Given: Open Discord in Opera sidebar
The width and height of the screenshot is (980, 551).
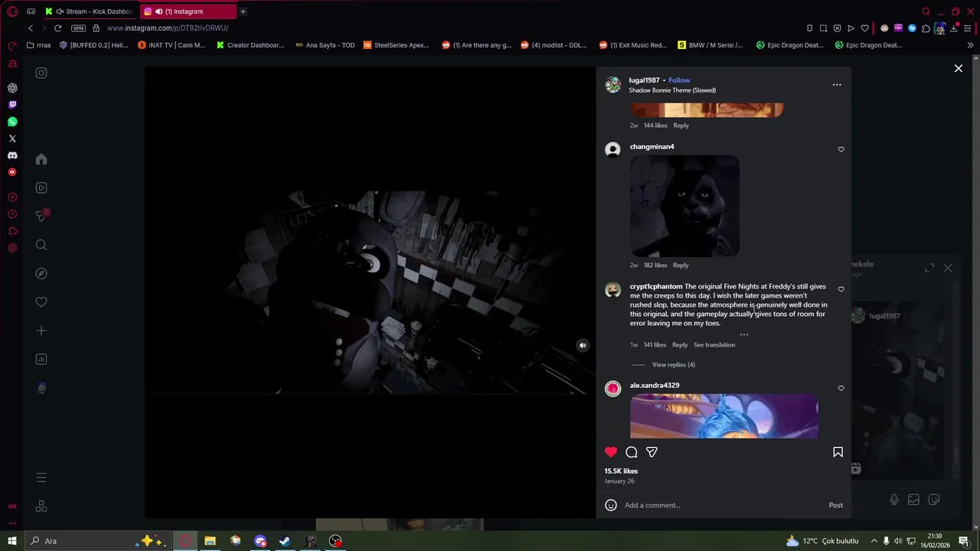Looking at the screenshot, I should coord(12,155).
